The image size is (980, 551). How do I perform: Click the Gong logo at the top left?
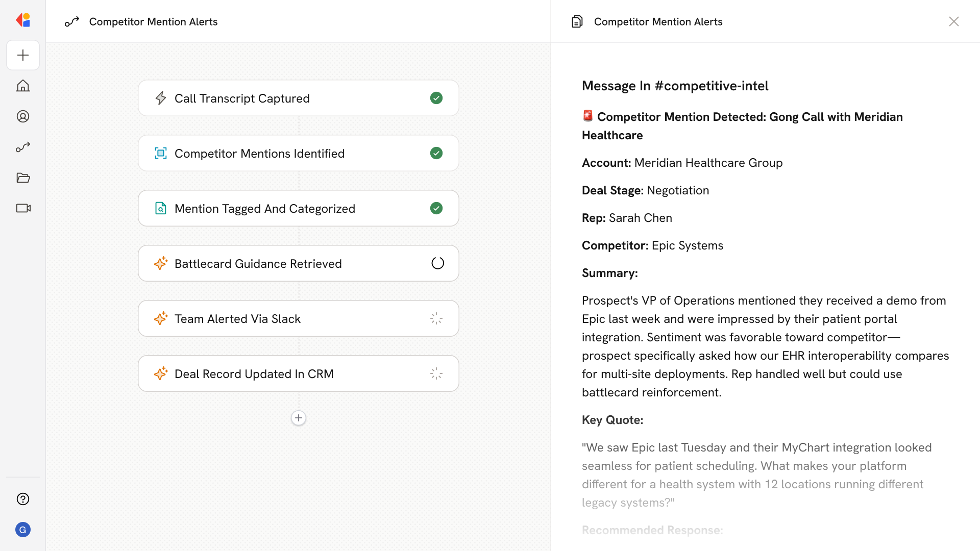(x=23, y=20)
